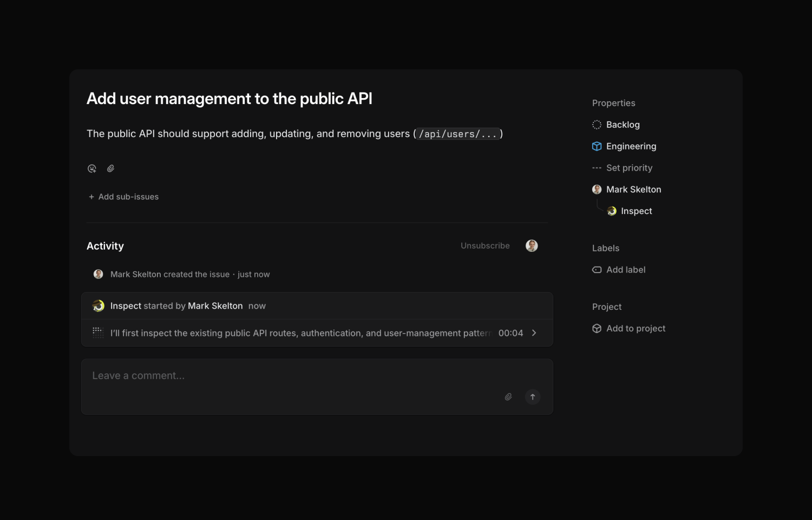Click the paperclip in the comment box

click(508, 397)
